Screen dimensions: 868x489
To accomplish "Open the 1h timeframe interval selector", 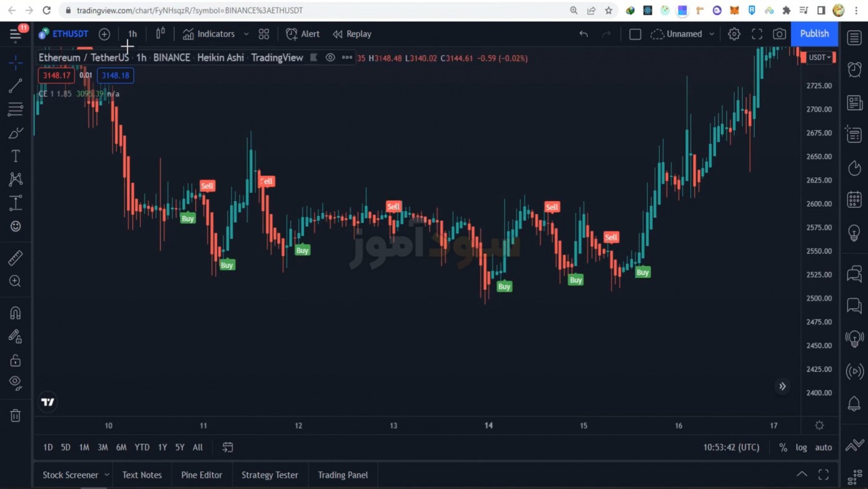I will 132,34.
